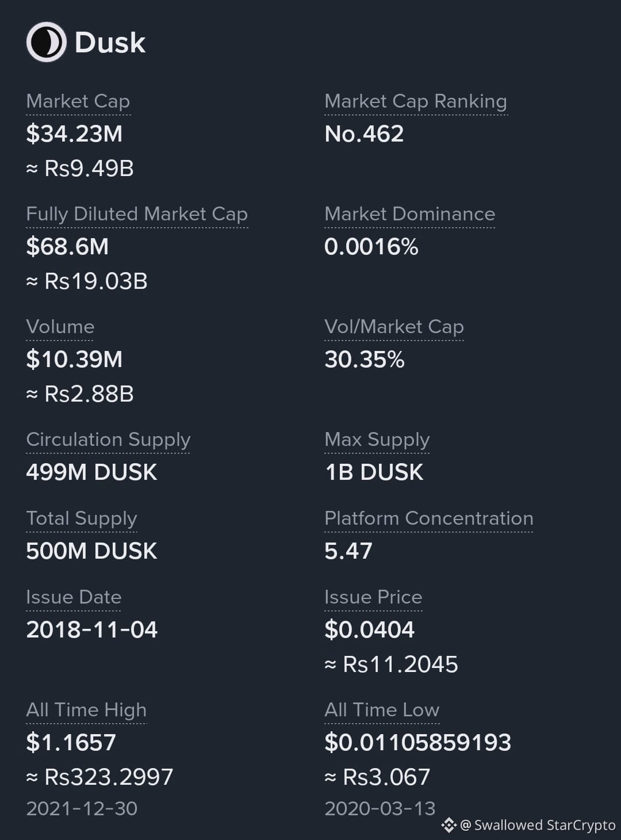Click the Dusk coin logo icon
This screenshot has width=621, height=840.
pos(46,42)
